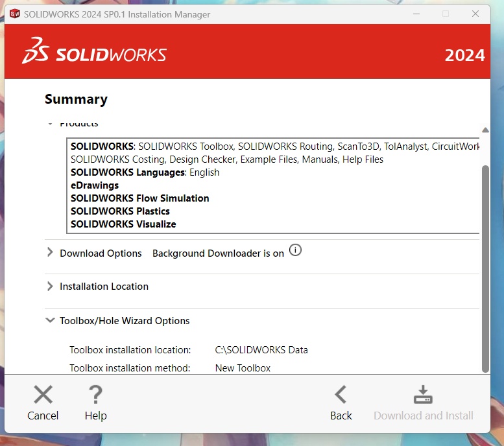
Task: Click SOLIDWORKS Plastics entry
Action: coord(120,211)
